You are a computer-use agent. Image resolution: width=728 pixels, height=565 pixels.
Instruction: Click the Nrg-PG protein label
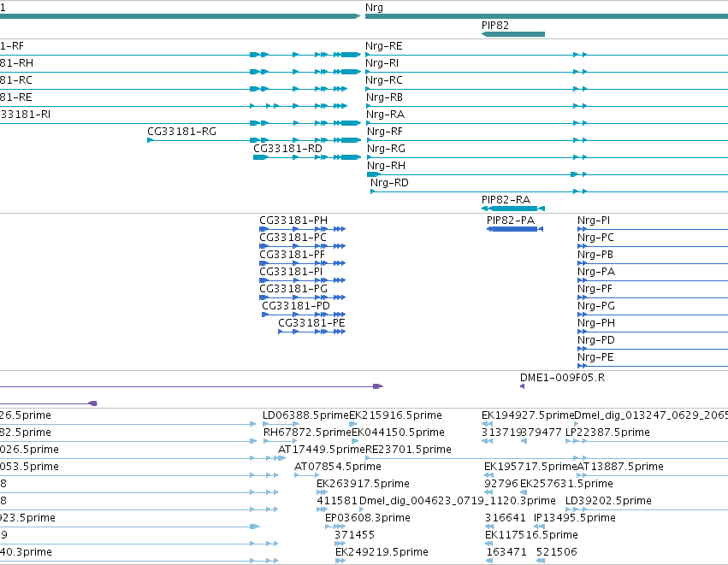[595, 306]
